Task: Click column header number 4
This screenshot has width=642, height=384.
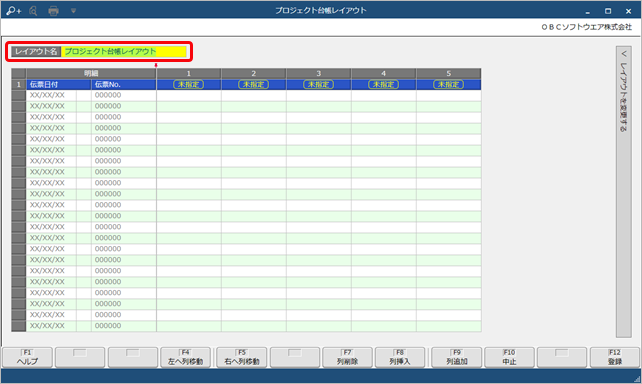Action: coord(384,74)
